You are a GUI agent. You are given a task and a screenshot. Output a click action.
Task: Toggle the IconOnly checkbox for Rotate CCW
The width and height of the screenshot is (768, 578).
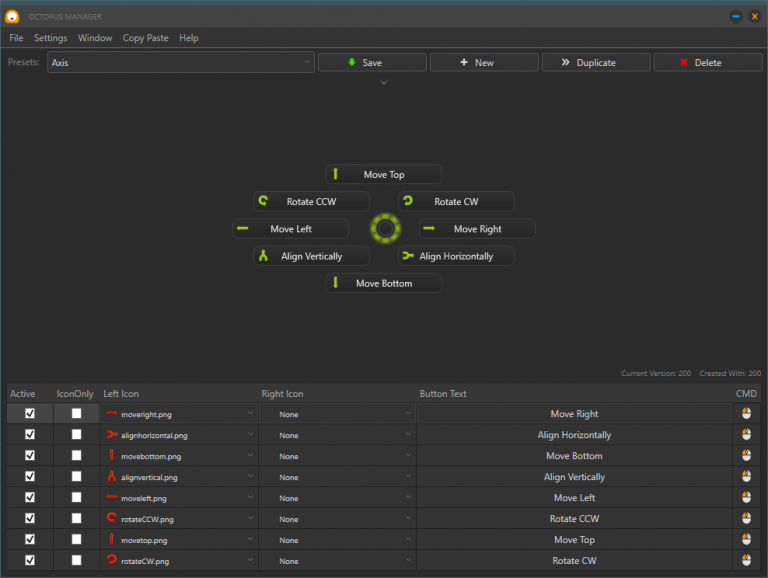[76, 518]
